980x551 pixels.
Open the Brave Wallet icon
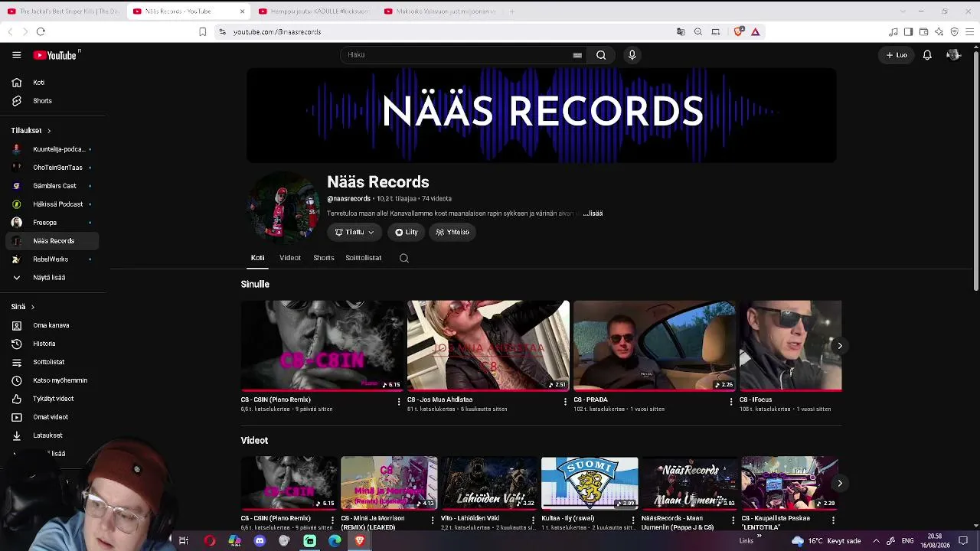click(x=923, y=31)
